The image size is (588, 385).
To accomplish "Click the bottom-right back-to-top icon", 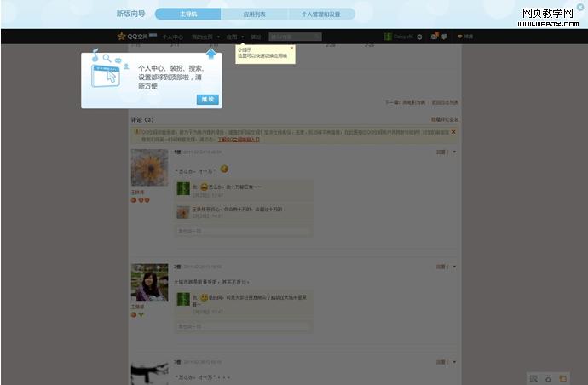I will click(548, 378).
